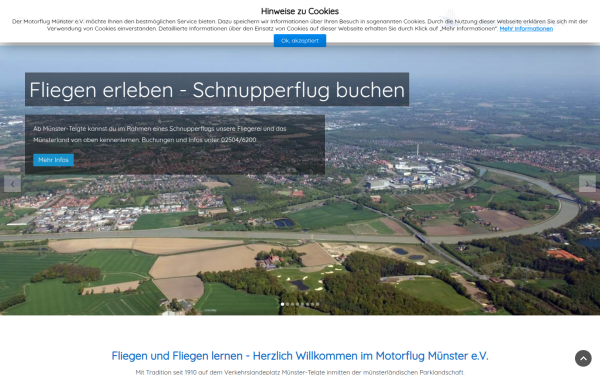Click 'Mehr Infos' button on Schnupperflug slide
The height and width of the screenshot is (375, 600).
coord(53,160)
